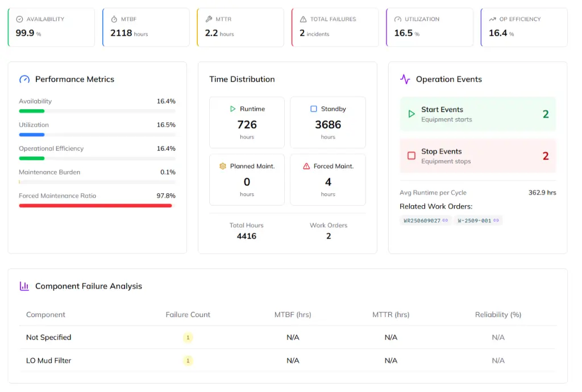The width and height of the screenshot is (582, 392).
Task: Click the Total Hours 4416 value
Action: coord(247,236)
